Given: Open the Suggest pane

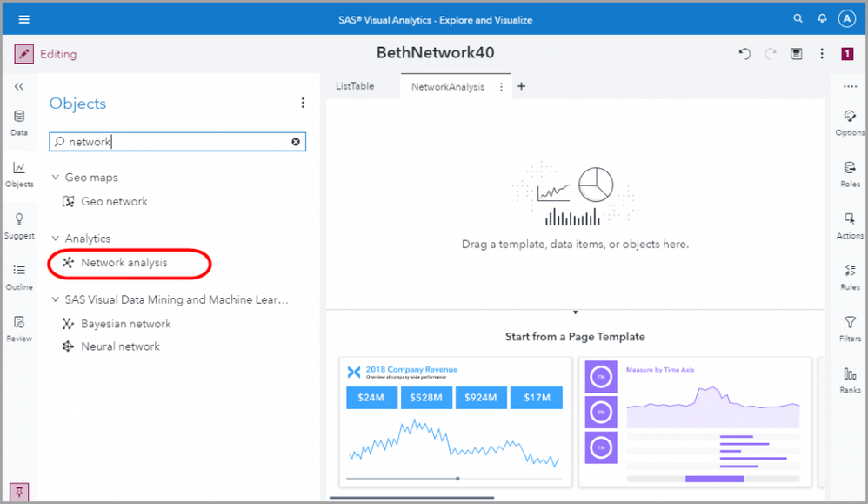Looking at the screenshot, I should pos(19,225).
